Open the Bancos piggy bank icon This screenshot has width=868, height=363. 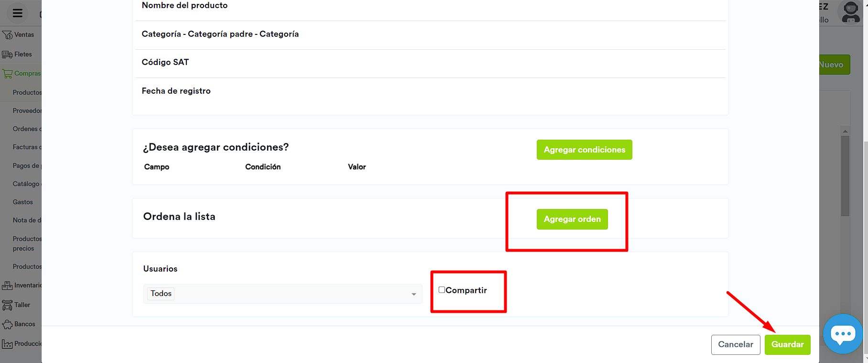coord(7,324)
